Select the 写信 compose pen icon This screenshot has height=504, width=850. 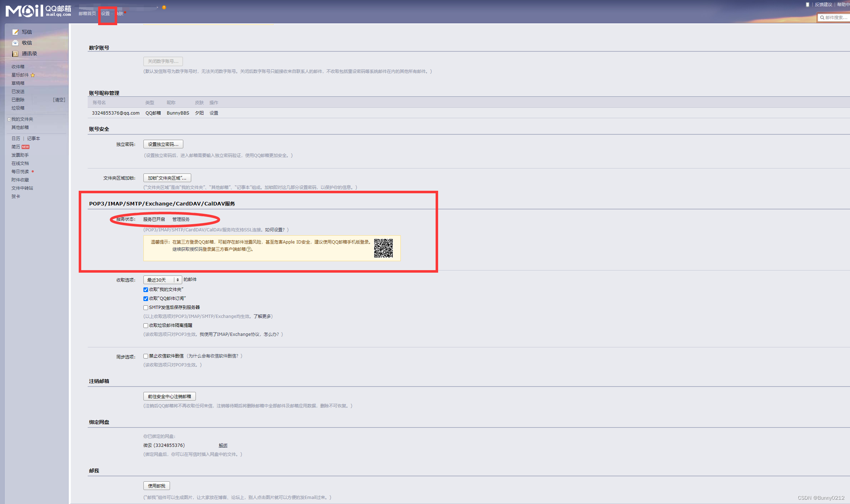click(x=15, y=32)
